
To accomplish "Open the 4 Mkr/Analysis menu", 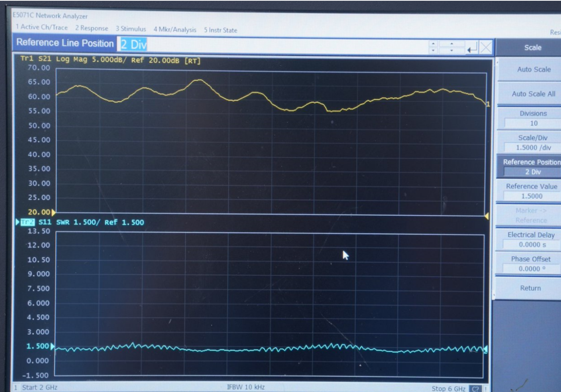I will point(175,29).
